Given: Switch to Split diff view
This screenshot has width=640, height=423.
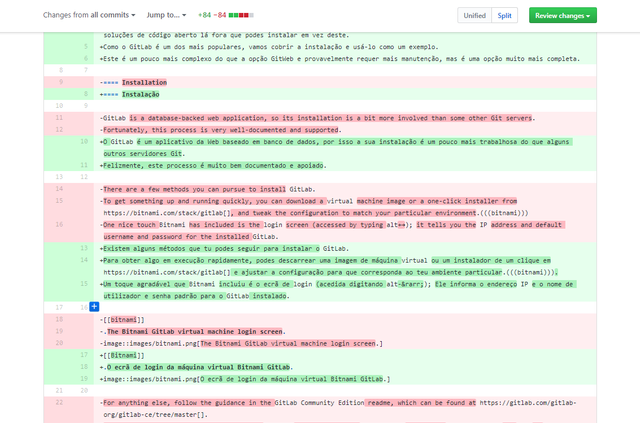Looking at the screenshot, I should click(x=504, y=16).
